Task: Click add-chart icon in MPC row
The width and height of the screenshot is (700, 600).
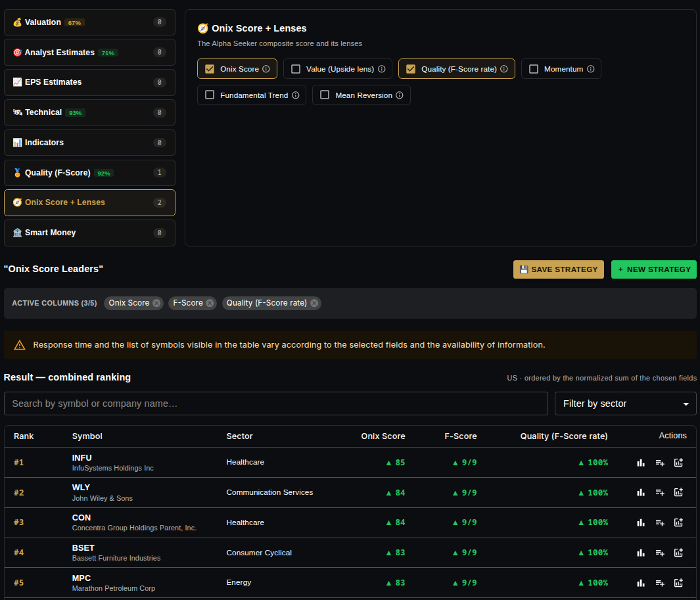Action: (678, 583)
